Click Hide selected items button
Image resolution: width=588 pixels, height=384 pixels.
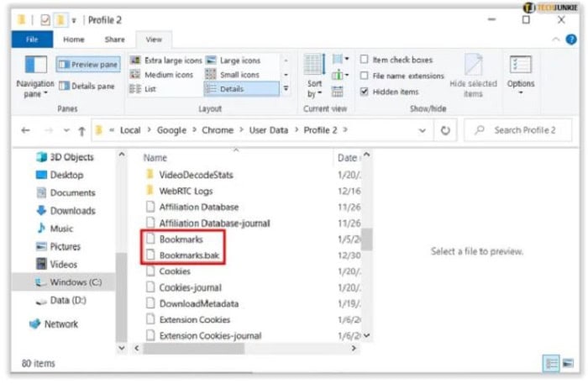point(473,76)
